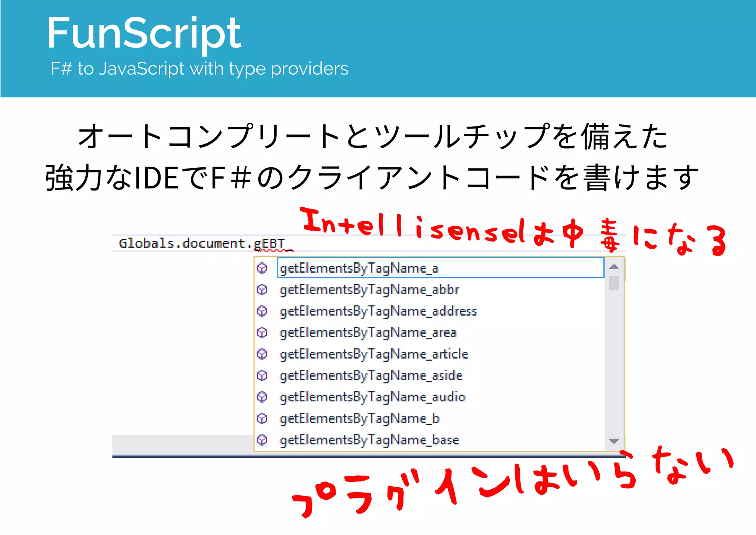756x535 pixels.
Task: Pick getElementsByTagName_aside from autocomplete
Action: (371, 375)
